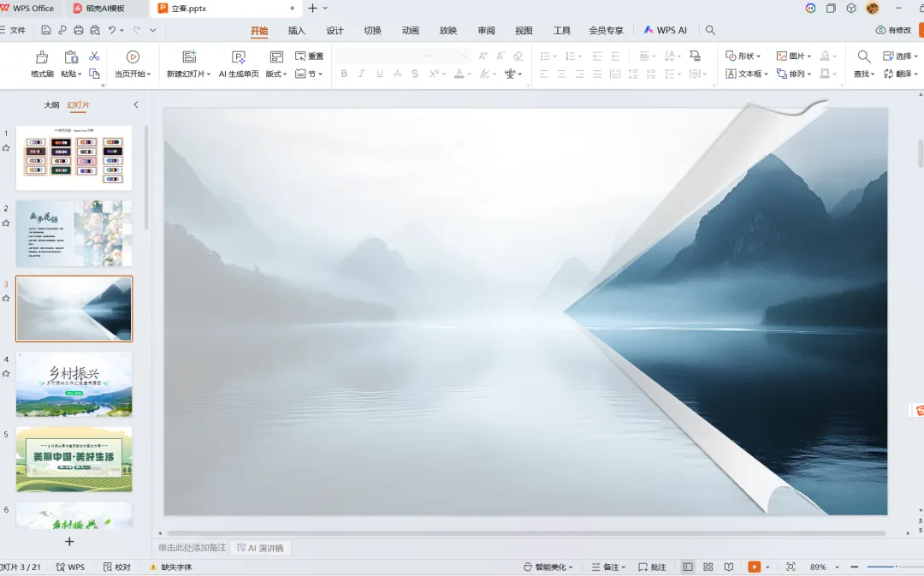Click the Paste (粘贴) clipboard icon

(71, 57)
